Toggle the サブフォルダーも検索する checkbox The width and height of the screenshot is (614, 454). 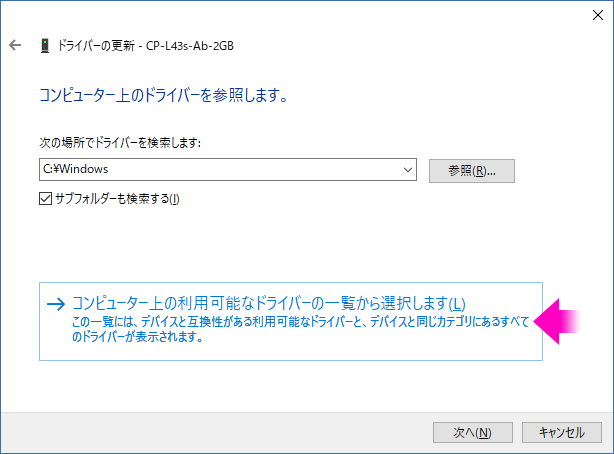click(x=45, y=199)
